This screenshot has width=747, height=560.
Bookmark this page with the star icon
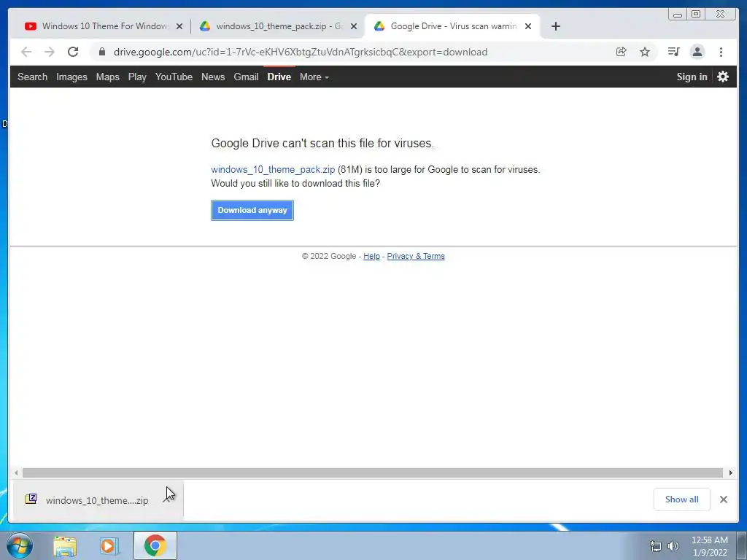coord(645,52)
